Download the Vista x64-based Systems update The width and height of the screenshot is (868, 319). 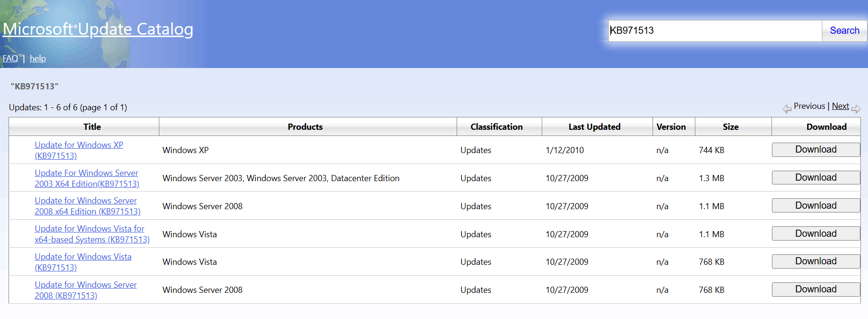pos(816,233)
